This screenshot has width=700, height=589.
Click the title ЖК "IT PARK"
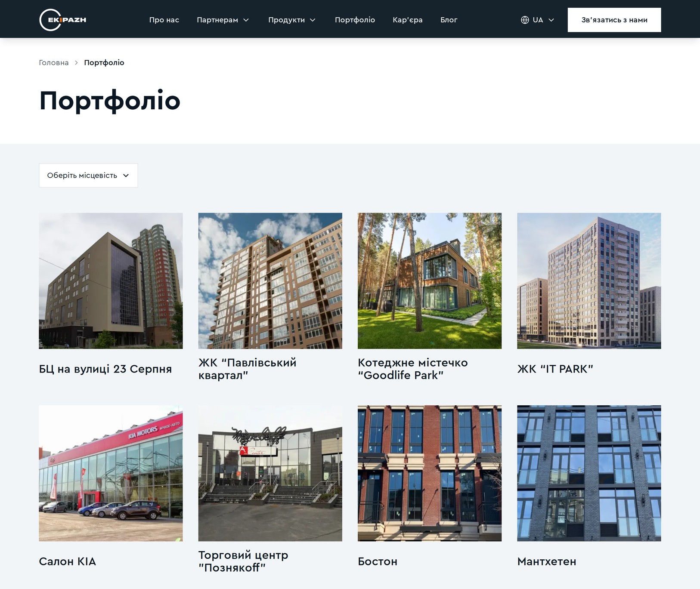coord(555,369)
